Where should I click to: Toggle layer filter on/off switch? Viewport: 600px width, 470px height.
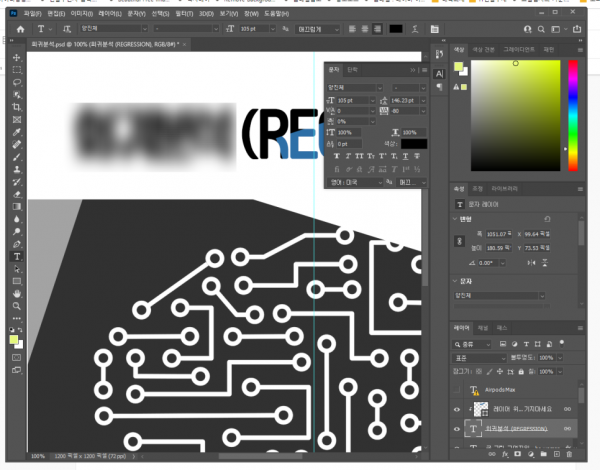(x=561, y=343)
